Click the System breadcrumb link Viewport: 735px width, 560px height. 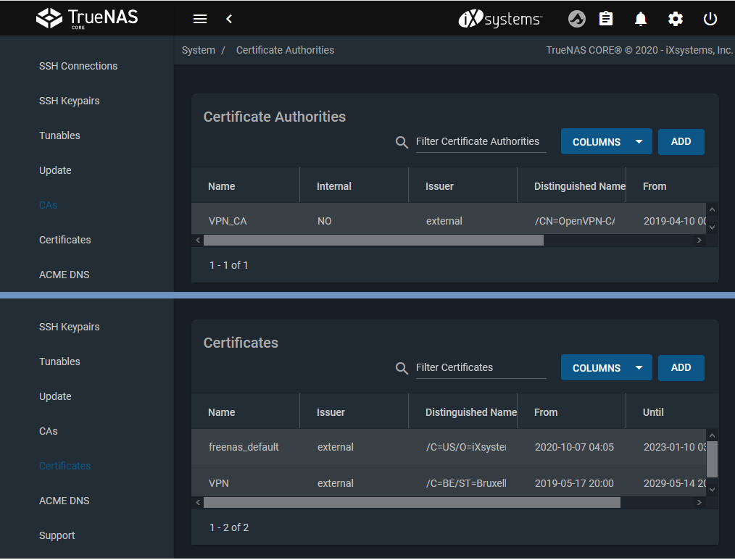(x=199, y=51)
